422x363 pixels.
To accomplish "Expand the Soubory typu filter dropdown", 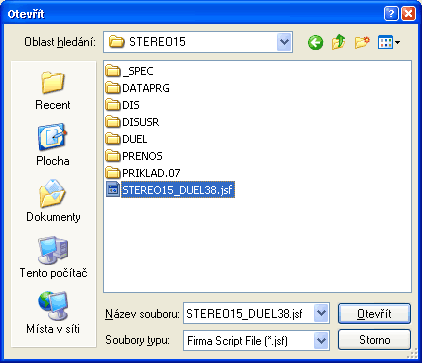I will point(321,341).
